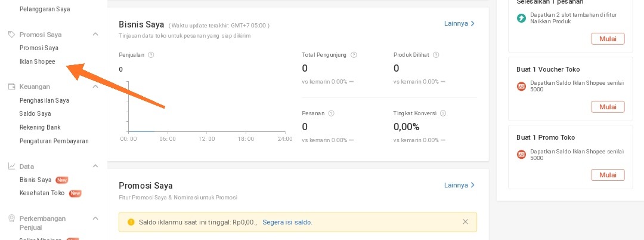Click ad icon under Buat 1 Promo Toko
This screenshot has width=644, height=240.
pos(521,155)
